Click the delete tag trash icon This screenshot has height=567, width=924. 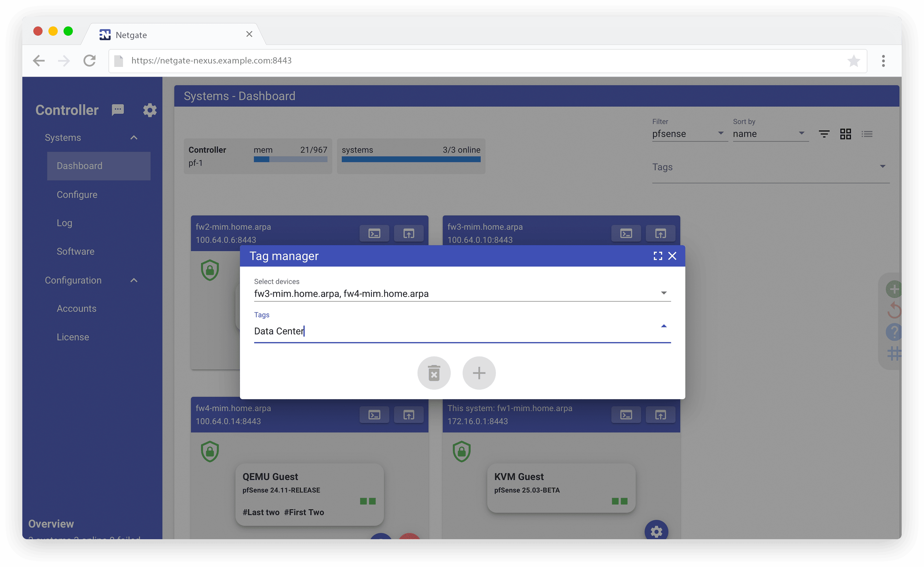pyautogui.click(x=434, y=373)
